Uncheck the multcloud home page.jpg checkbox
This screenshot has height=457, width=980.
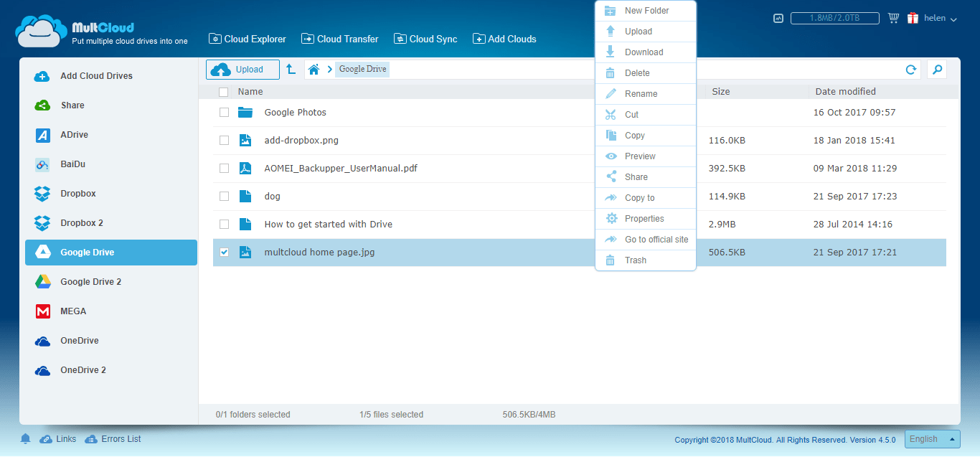coord(224,252)
